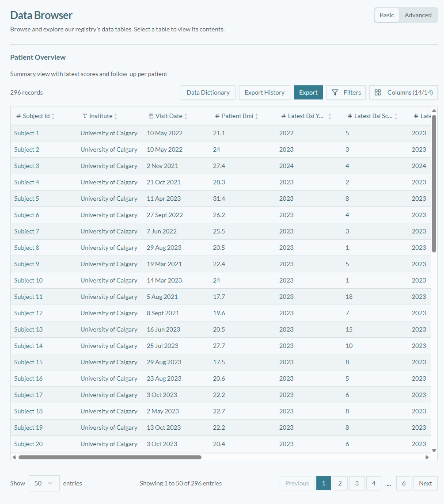
Task: Go to page 2 of results
Action: [x=340, y=483]
